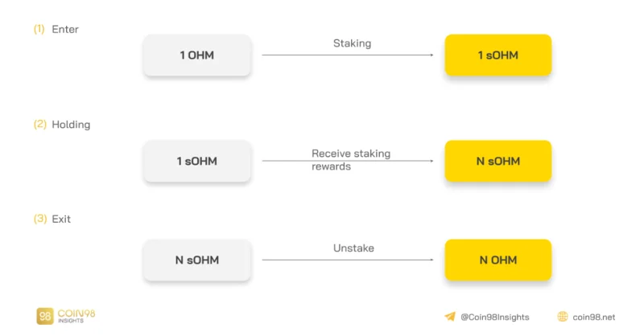Select the yellow 1 sOHM box
This screenshot has width=644, height=336.
click(497, 55)
